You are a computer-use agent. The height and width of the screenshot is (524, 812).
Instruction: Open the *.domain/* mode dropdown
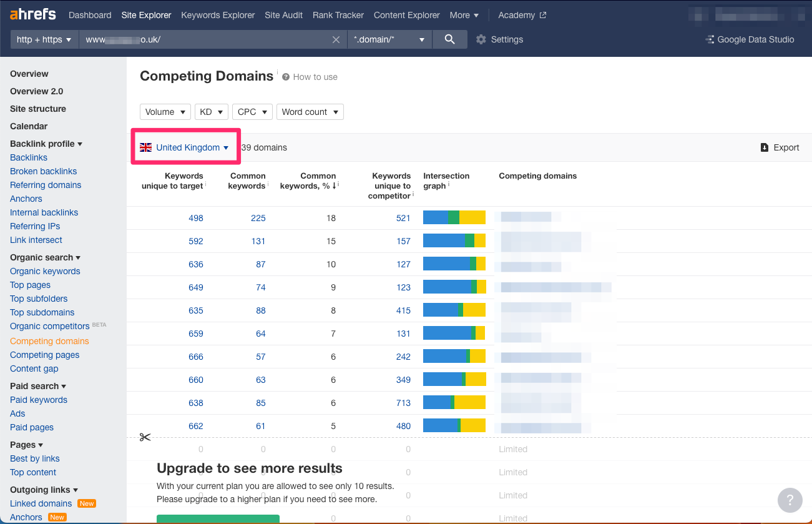tap(390, 39)
